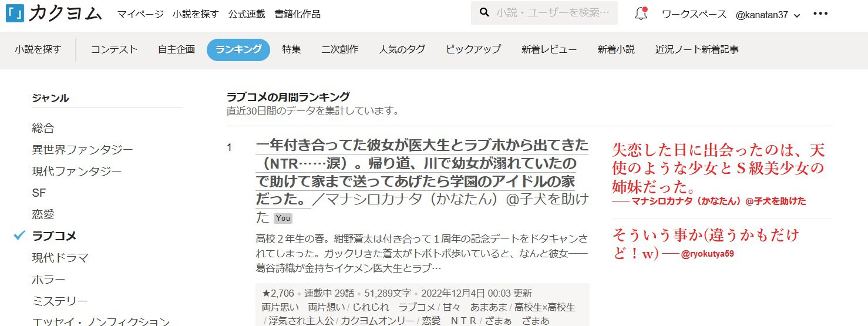
Task: Switch to the コンテスト tab
Action: (x=114, y=49)
